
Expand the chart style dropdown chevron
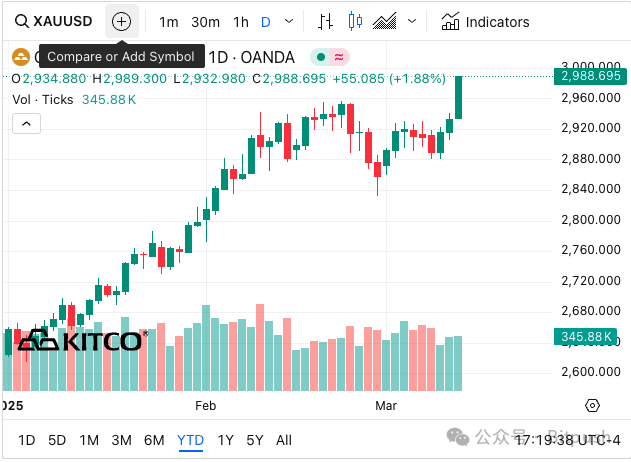click(x=411, y=21)
